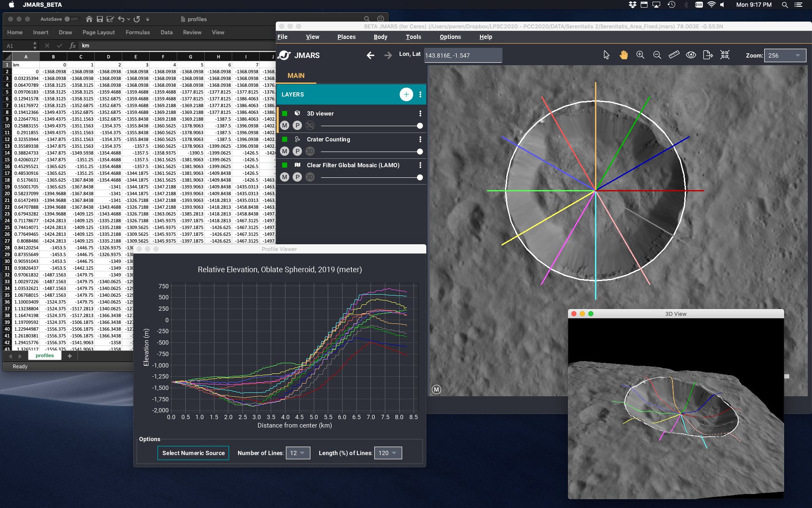Select the default arrow pointer tool
Viewport: 812px width, 508px height.
tap(606, 55)
